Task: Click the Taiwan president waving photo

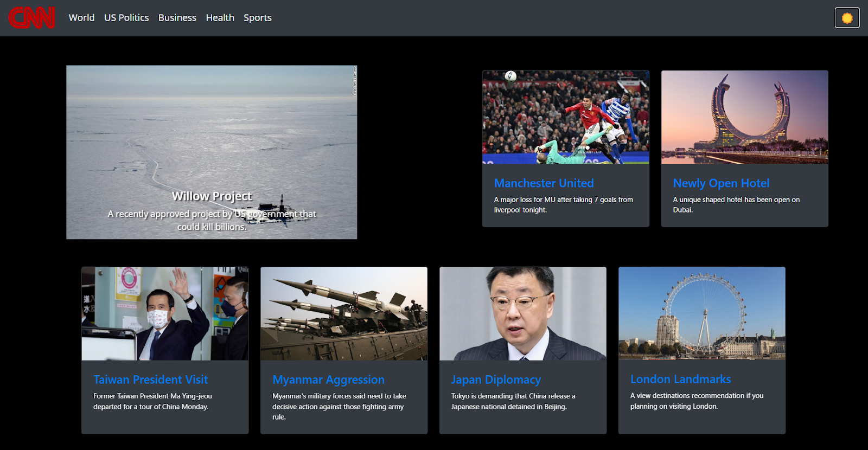Action: pyautogui.click(x=165, y=313)
